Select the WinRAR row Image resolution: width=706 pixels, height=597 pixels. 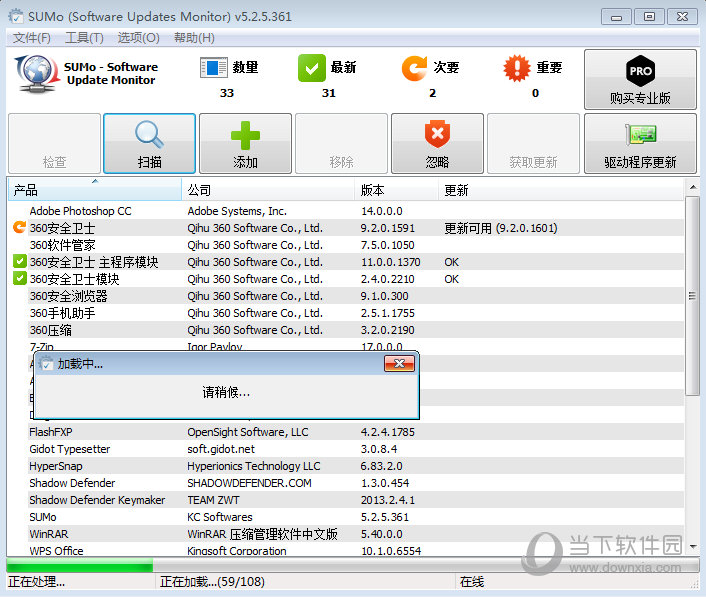click(345, 534)
